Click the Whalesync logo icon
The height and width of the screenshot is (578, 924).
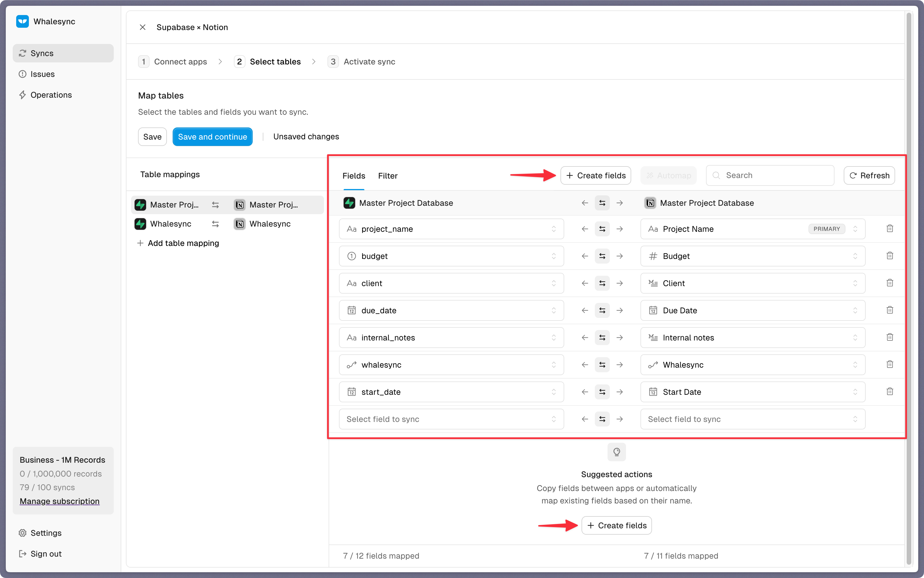pos(23,21)
